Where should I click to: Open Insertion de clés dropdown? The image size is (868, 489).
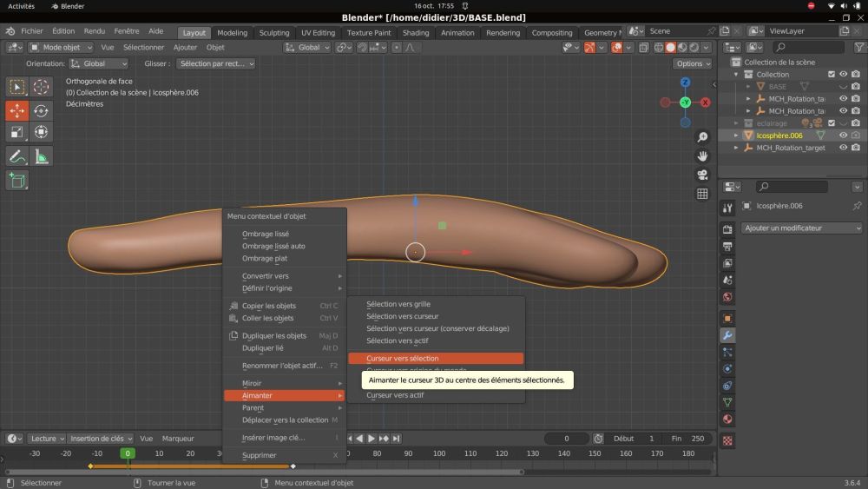click(100, 439)
